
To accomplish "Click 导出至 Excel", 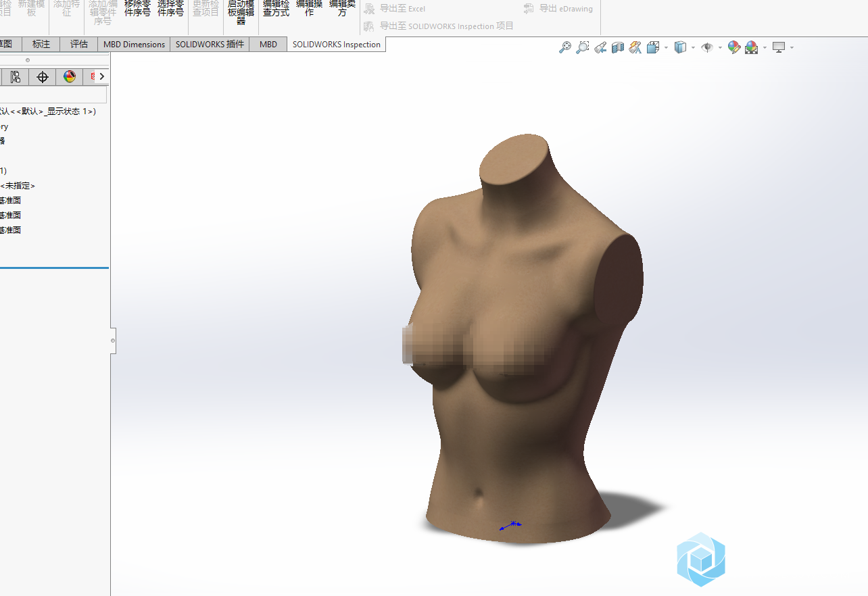I will (395, 9).
